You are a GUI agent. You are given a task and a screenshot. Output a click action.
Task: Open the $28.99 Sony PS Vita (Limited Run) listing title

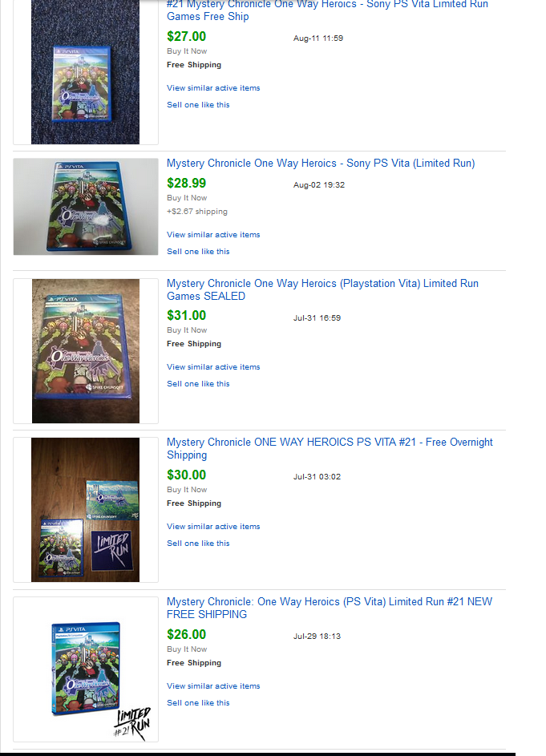coord(321,163)
